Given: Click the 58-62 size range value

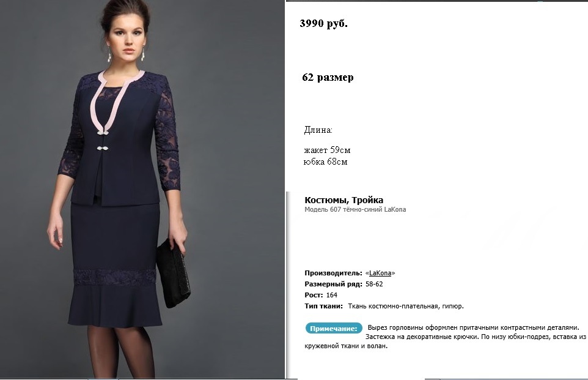Looking at the screenshot, I should (x=374, y=284).
